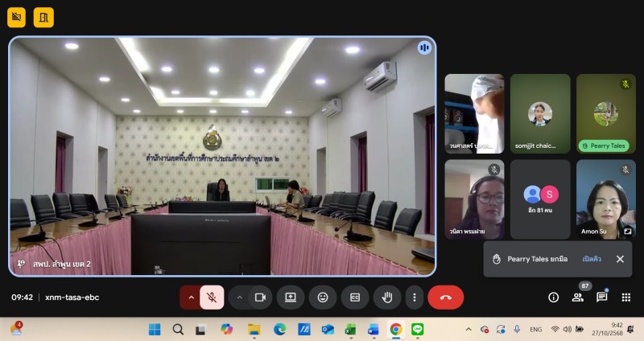
Task: Expand audio settings arrow beside microphone
Action: pos(191,297)
